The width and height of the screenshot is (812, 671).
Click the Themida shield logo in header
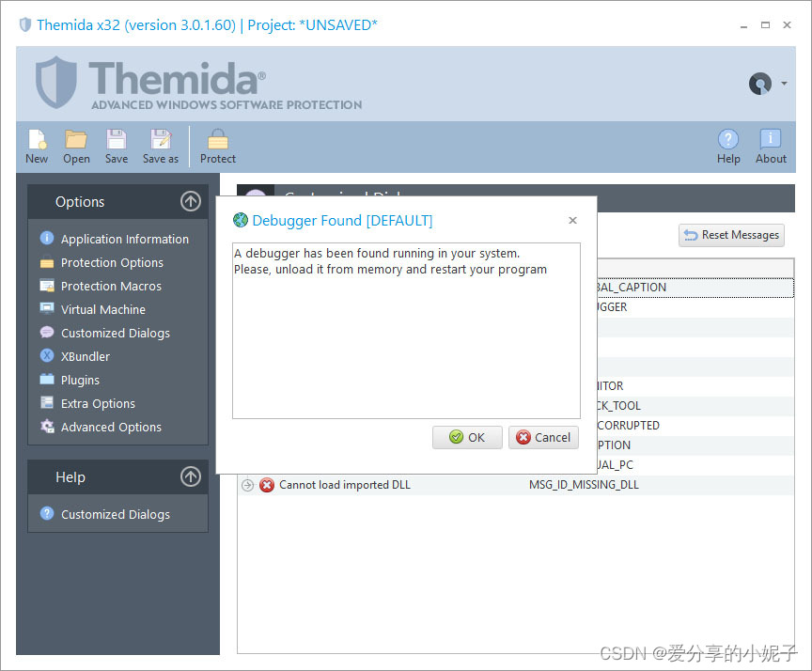coord(56,83)
